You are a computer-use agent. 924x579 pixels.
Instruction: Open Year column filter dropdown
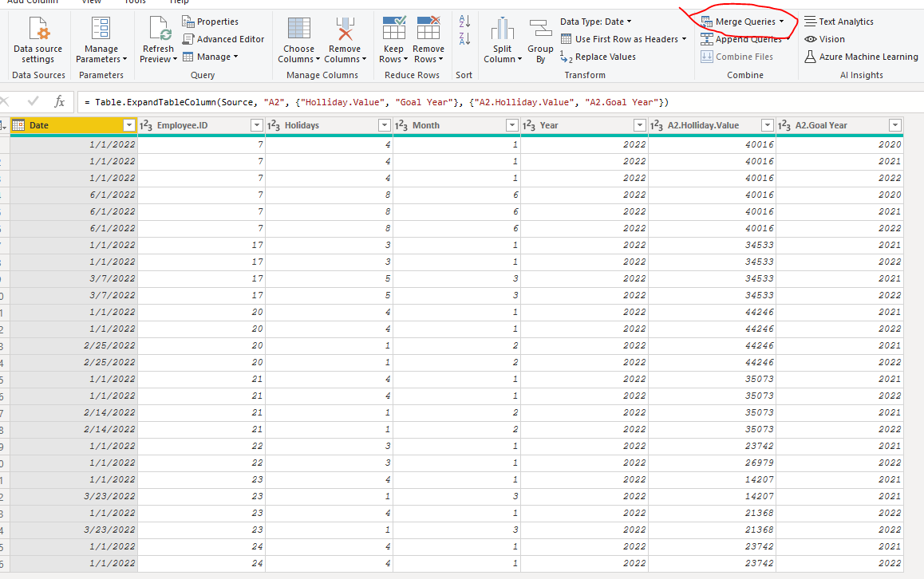click(640, 125)
